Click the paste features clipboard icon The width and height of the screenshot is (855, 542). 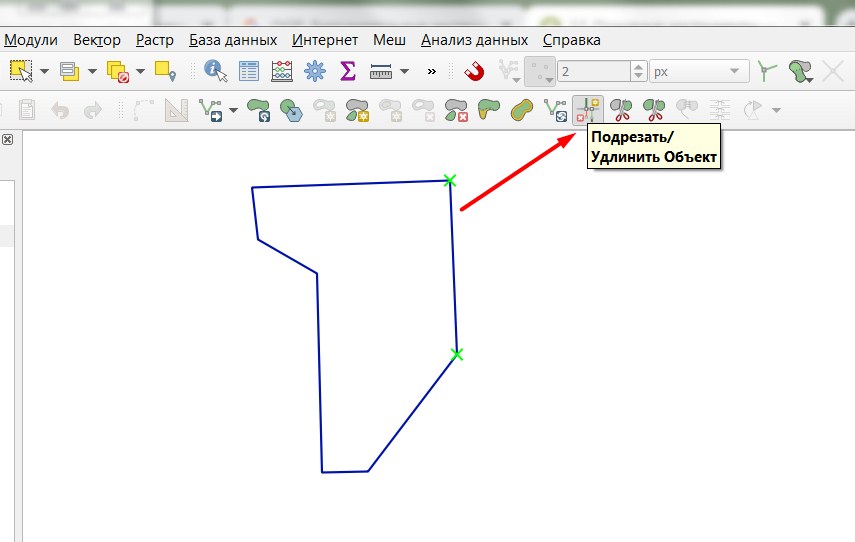(x=27, y=110)
